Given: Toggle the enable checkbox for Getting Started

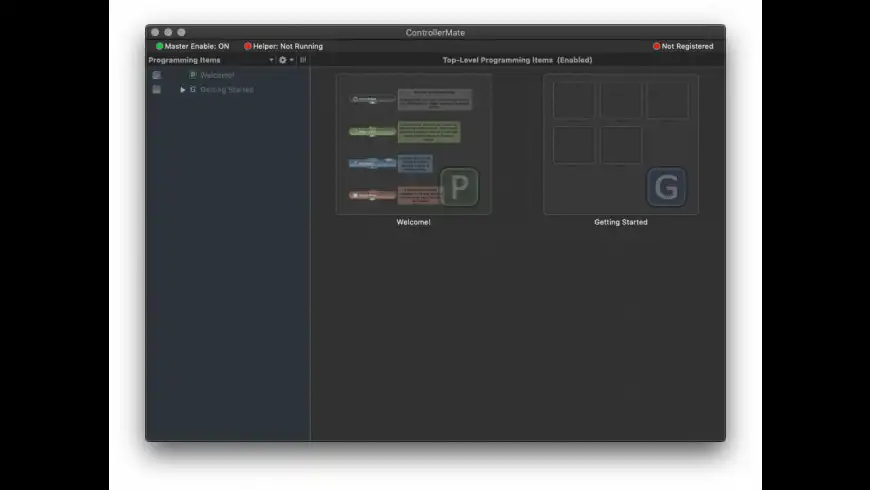Looking at the screenshot, I should (156, 89).
